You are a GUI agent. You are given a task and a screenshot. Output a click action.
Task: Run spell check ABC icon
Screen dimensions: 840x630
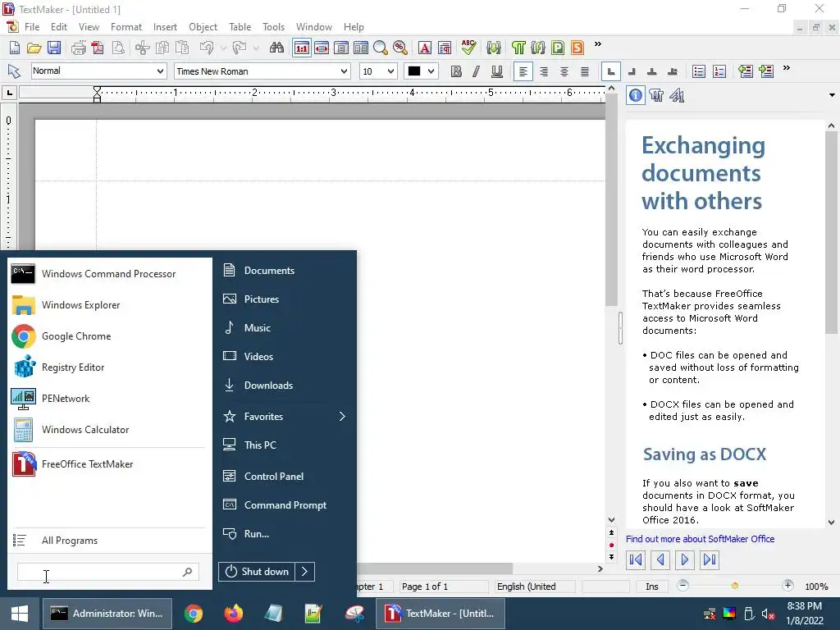coord(468,47)
